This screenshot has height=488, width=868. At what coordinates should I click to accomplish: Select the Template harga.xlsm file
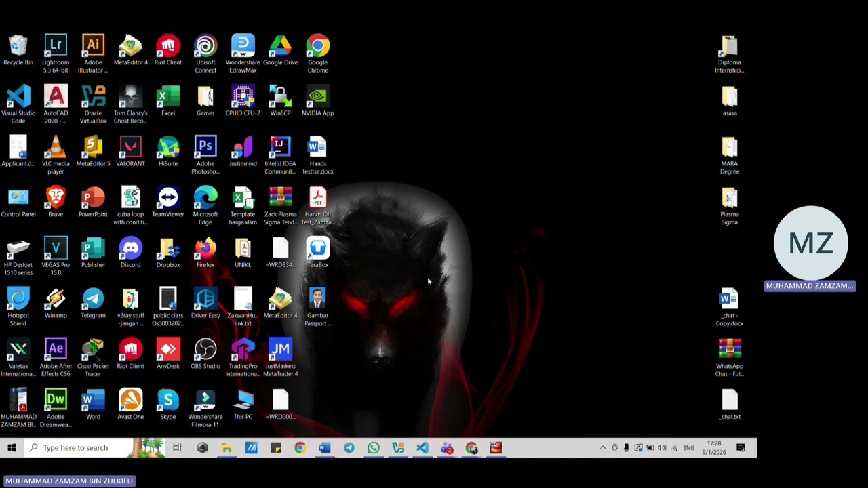coord(243,207)
